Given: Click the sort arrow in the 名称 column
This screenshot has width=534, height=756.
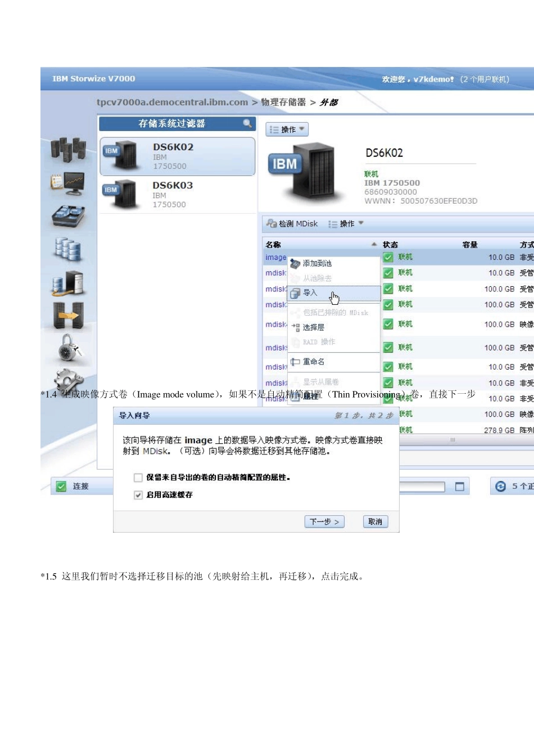Looking at the screenshot, I should [374, 244].
